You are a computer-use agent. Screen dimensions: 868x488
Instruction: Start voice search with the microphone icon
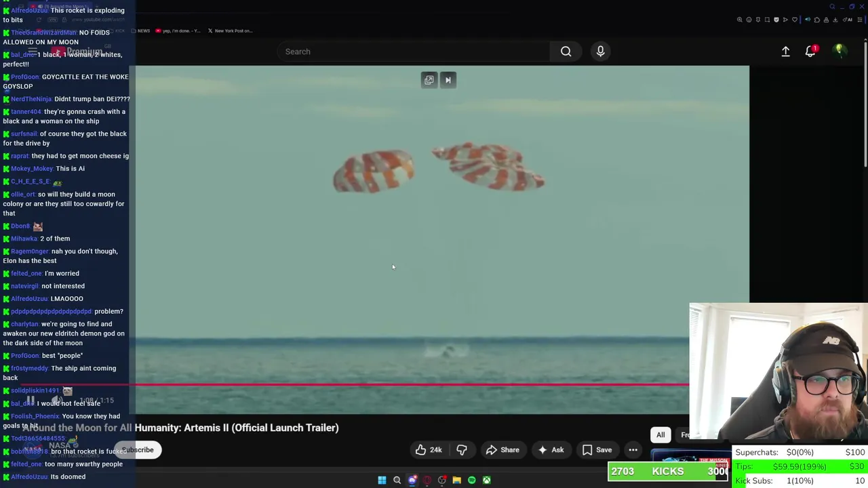(600, 52)
